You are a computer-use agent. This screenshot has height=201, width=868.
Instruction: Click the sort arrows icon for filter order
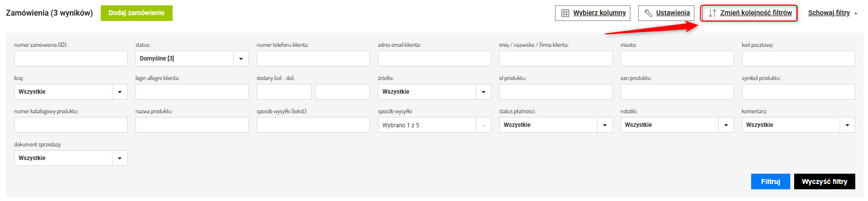tap(712, 13)
